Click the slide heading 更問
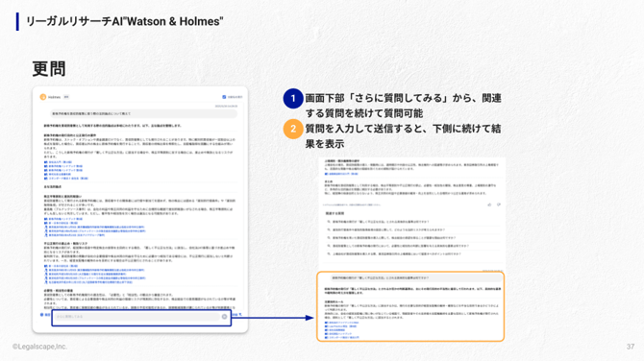Image resolution: width=644 pixels, height=361 pixels. pos(49,68)
